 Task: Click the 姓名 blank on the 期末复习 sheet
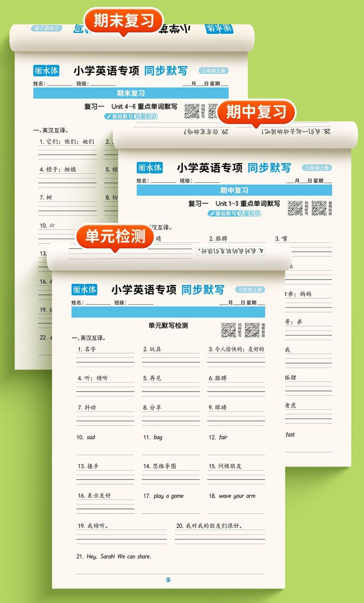[x=60, y=84]
